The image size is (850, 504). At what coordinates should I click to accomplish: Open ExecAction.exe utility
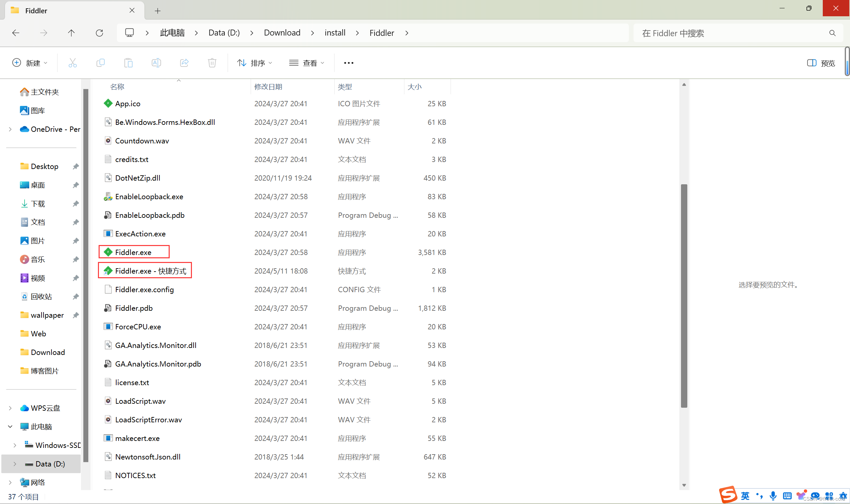(x=140, y=233)
